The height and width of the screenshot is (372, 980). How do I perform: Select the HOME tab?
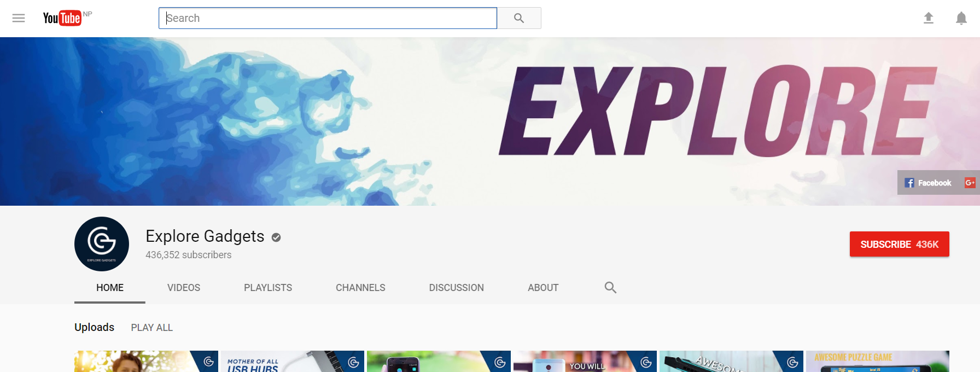[110, 288]
